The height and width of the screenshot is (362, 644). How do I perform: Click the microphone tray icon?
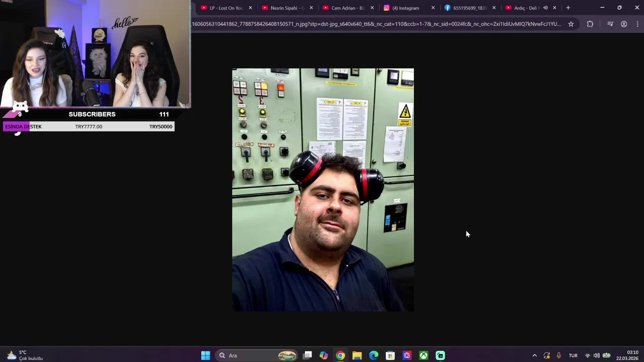[x=558, y=355]
